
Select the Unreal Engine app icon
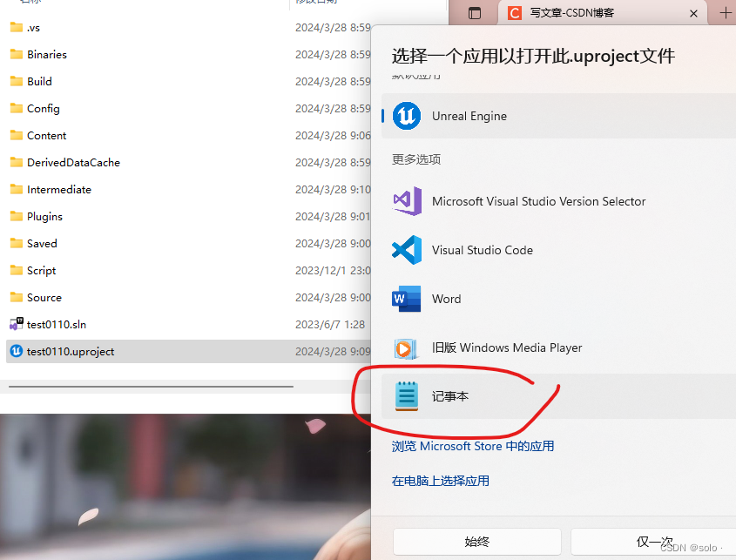pyautogui.click(x=407, y=116)
